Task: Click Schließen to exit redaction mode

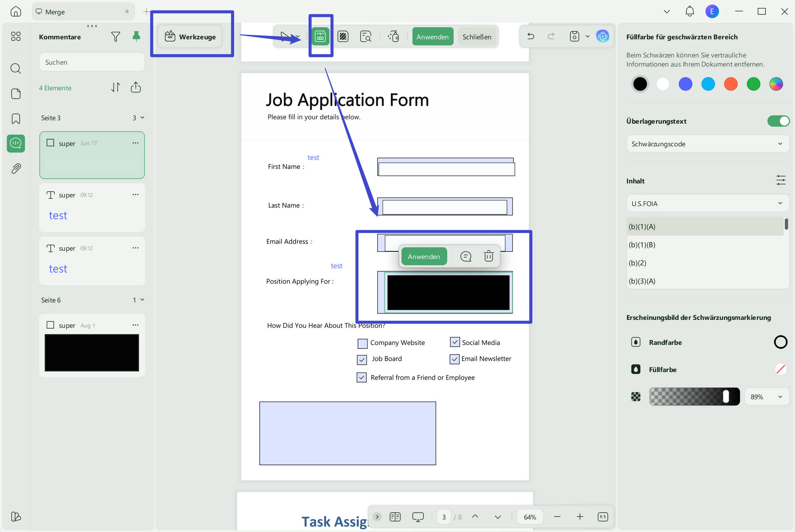Action: point(477,37)
